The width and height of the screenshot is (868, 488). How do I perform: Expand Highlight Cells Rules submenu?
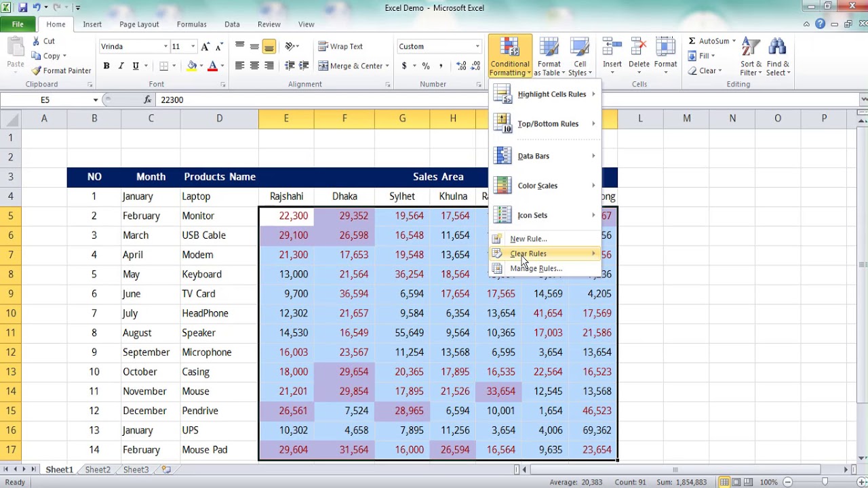(x=545, y=94)
